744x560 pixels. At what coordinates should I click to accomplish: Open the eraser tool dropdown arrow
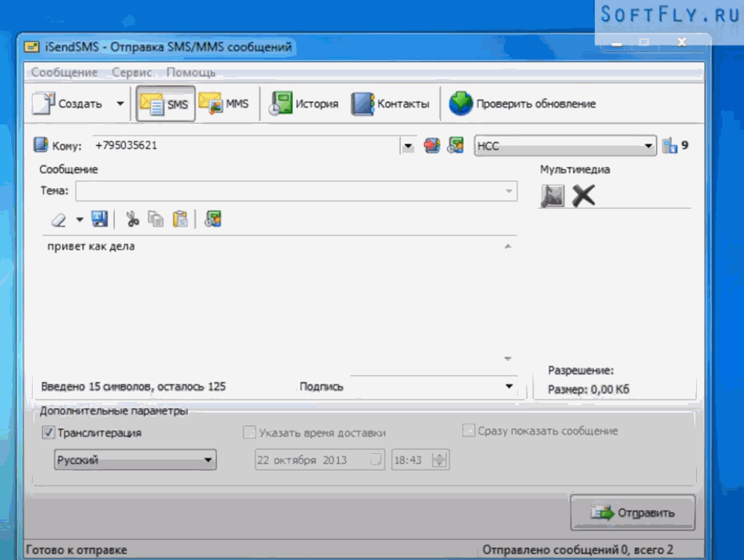(80, 219)
